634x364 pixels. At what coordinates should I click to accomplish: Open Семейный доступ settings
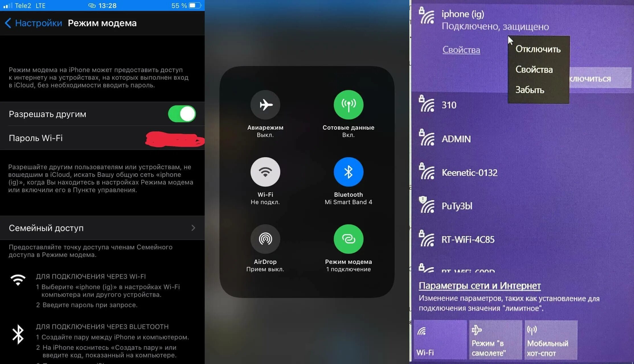(102, 228)
